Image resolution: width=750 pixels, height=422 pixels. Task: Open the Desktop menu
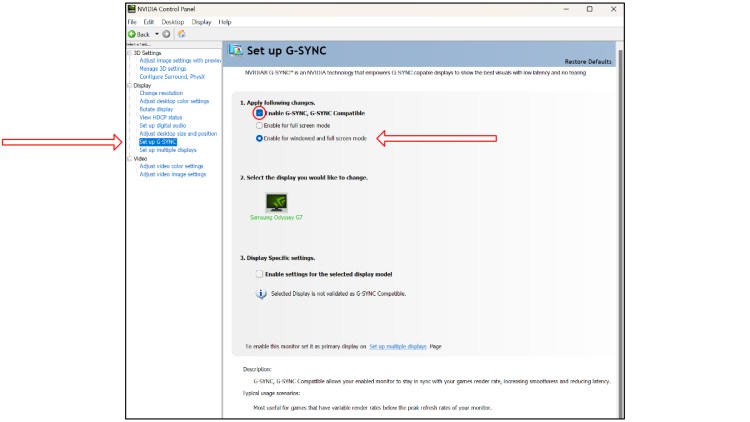(172, 21)
